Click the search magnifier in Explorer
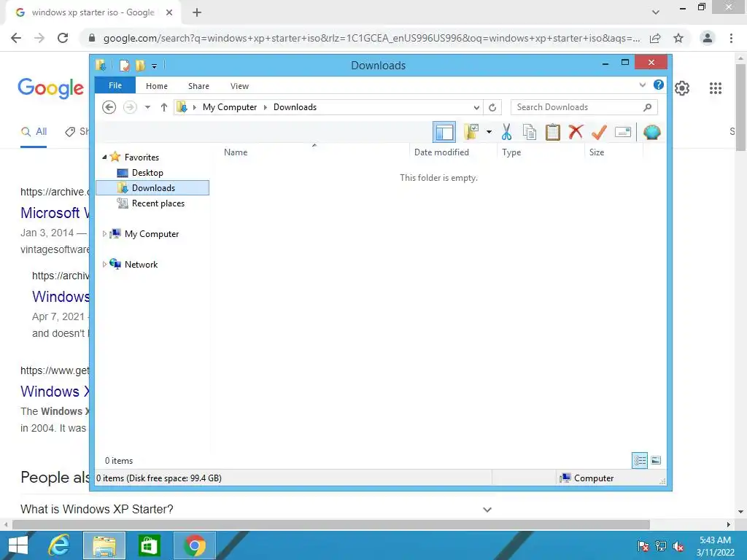This screenshot has width=747, height=560. coord(648,107)
